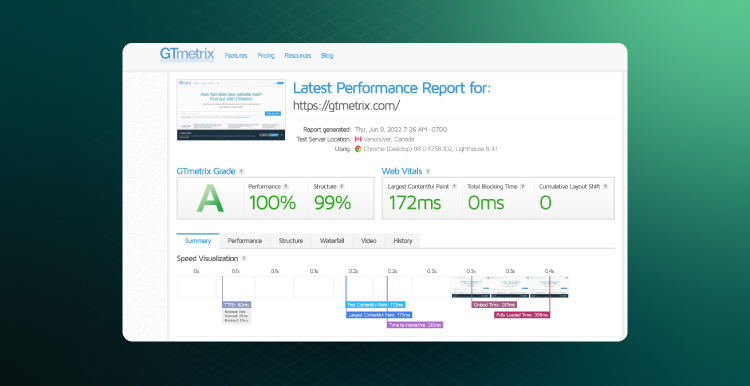Click the TTFB breakdown details box
The image size is (750, 386).
(237, 316)
